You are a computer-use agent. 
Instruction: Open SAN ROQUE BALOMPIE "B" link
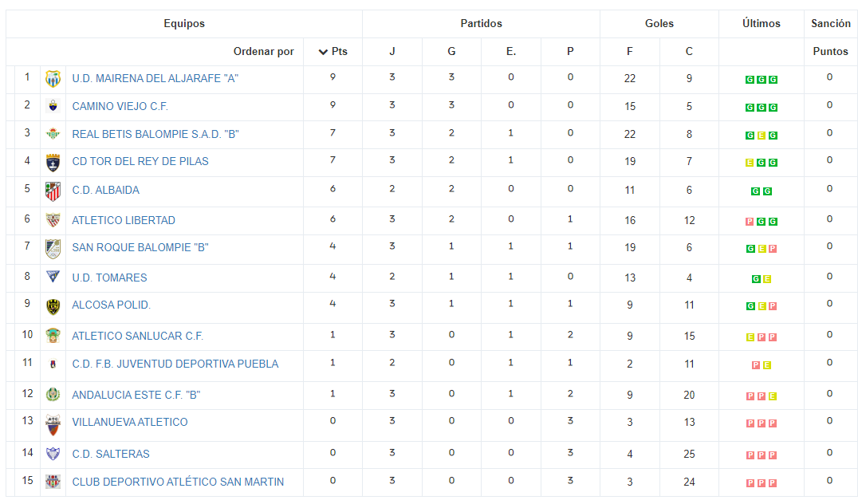point(140,247)
